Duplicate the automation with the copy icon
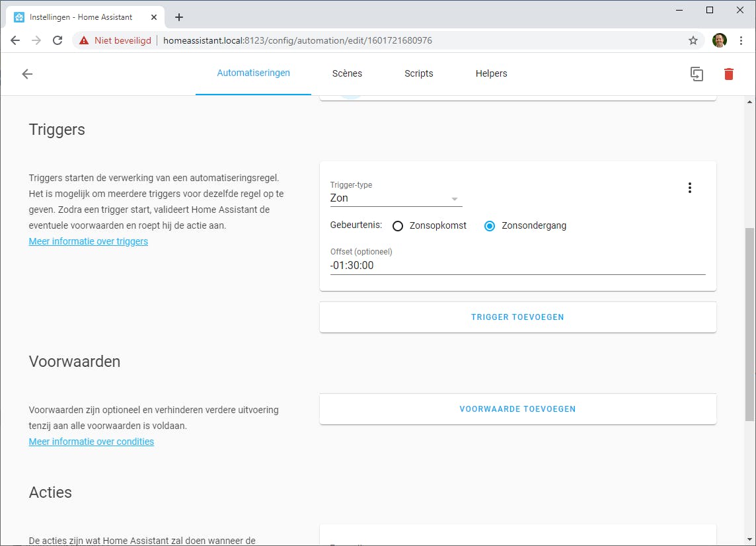This screenshot has width=756, height=546. (697, 74)
